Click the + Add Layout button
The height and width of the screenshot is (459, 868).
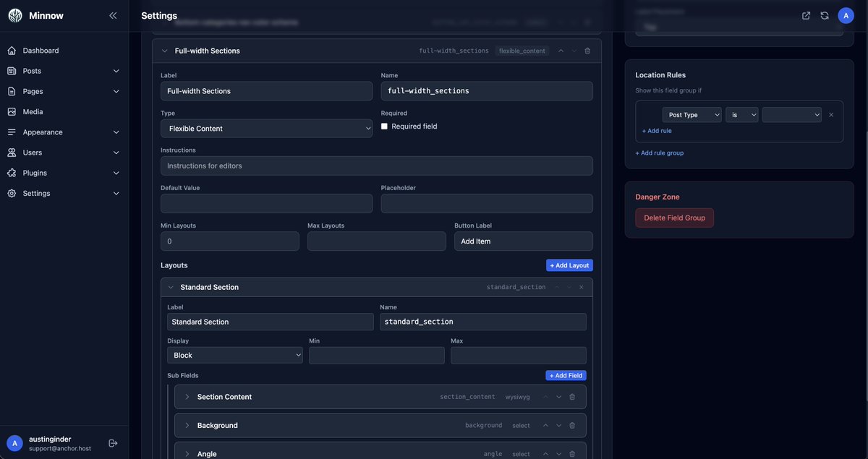[569, 265]
